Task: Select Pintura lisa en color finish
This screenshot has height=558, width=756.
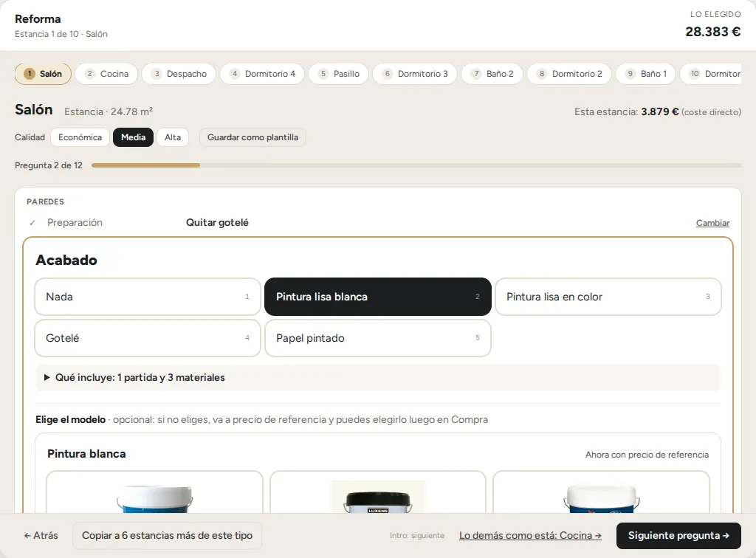Action: click(608, 297)
